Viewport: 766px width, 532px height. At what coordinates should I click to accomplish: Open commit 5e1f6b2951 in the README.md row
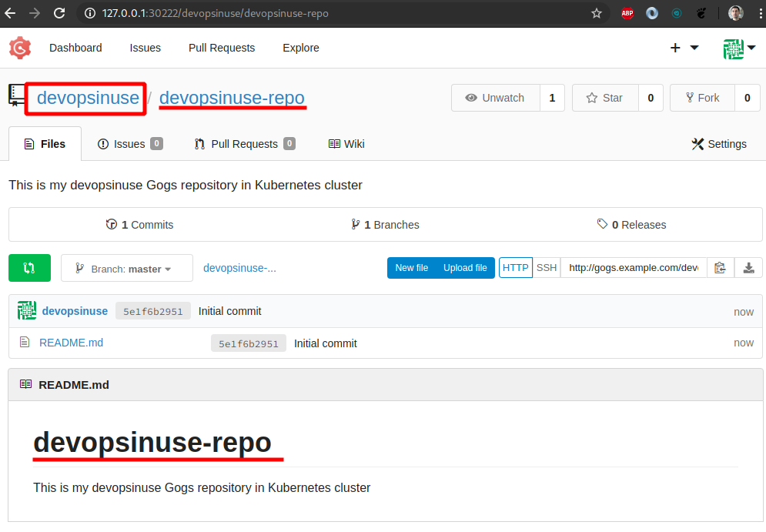pyautogui.click(x=249, y=343)
